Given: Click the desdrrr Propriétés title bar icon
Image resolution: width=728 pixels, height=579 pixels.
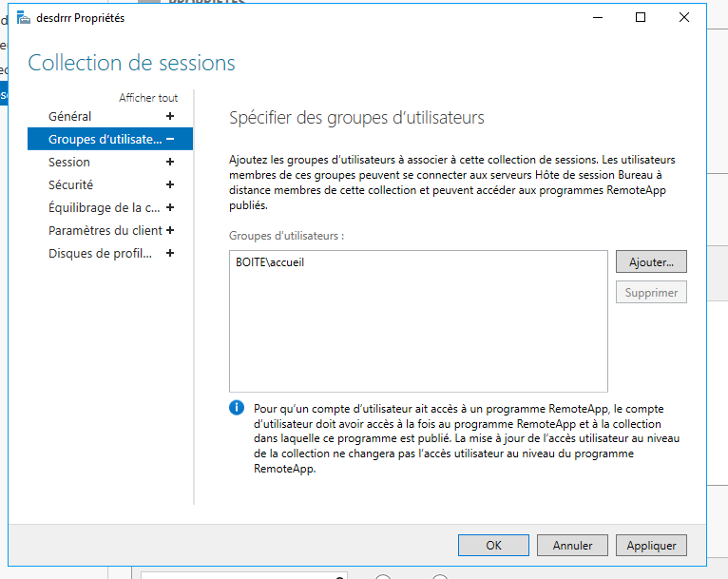Looking at the screenshot, I should [23, 17].
